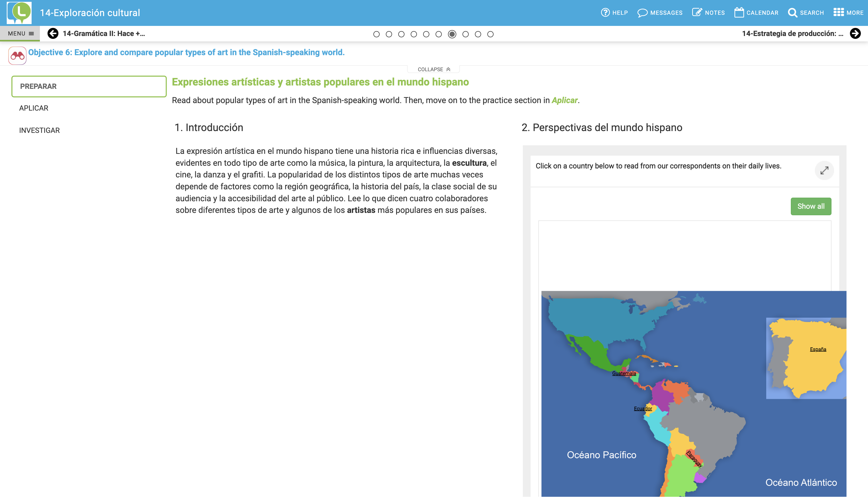Select the tenth page indicator circle
This screenshot has height=503, width=868.
click(x=490, y=34)
